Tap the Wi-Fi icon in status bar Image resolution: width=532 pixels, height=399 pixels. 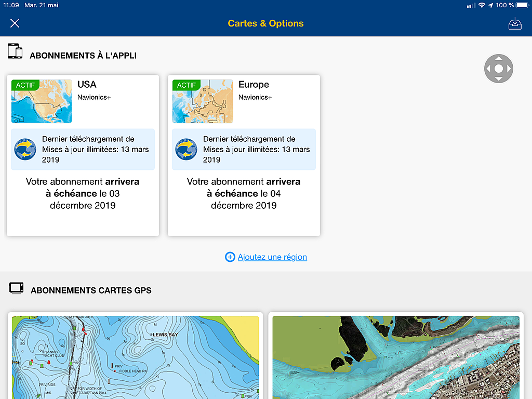482,5
